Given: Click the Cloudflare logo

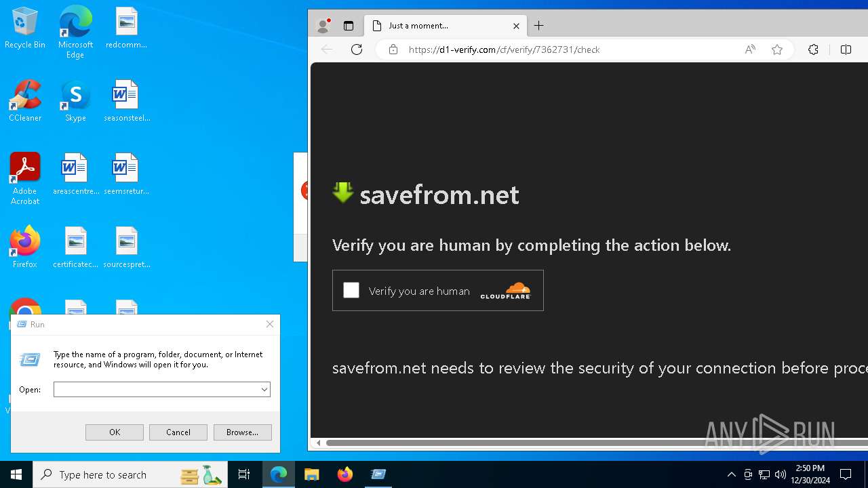Looking at the screenshot, I should [505, 291].
